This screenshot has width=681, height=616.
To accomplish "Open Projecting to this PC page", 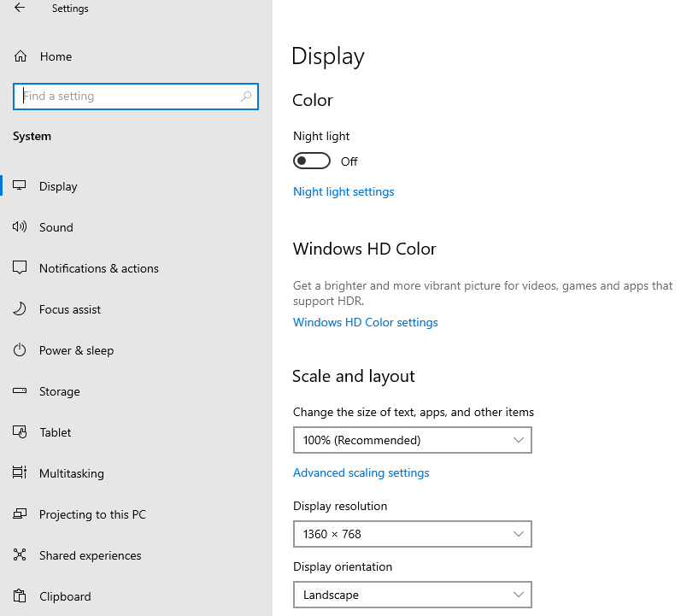I will pyautogui.click(x=92, y=514).
